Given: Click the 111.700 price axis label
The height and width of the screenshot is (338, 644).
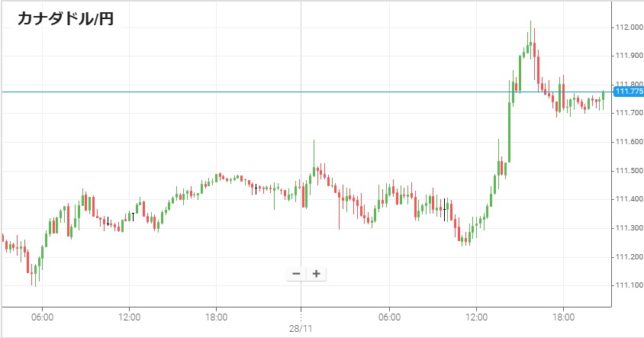Looking at the screenshot, I should coord(627,113).
